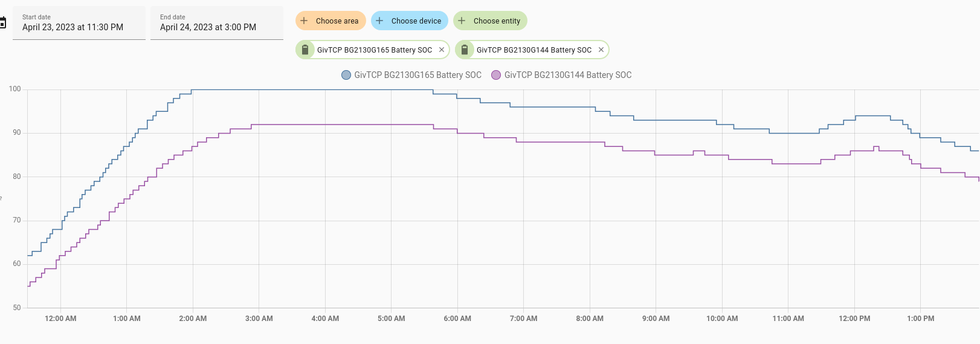Click battery icon on BG2130G165 chip
Image resolution: width=980 pixels, height=344 pixels.
[305, 50]
